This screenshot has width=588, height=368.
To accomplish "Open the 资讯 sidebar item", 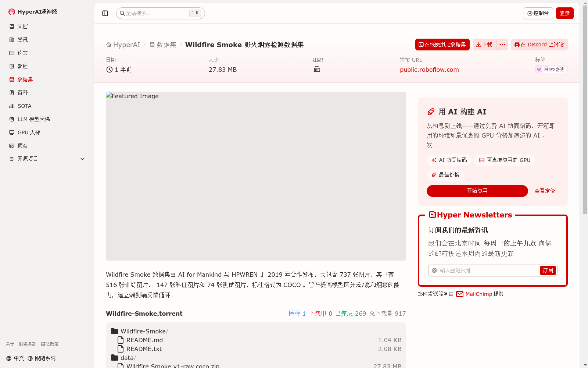I will [47, 40].
